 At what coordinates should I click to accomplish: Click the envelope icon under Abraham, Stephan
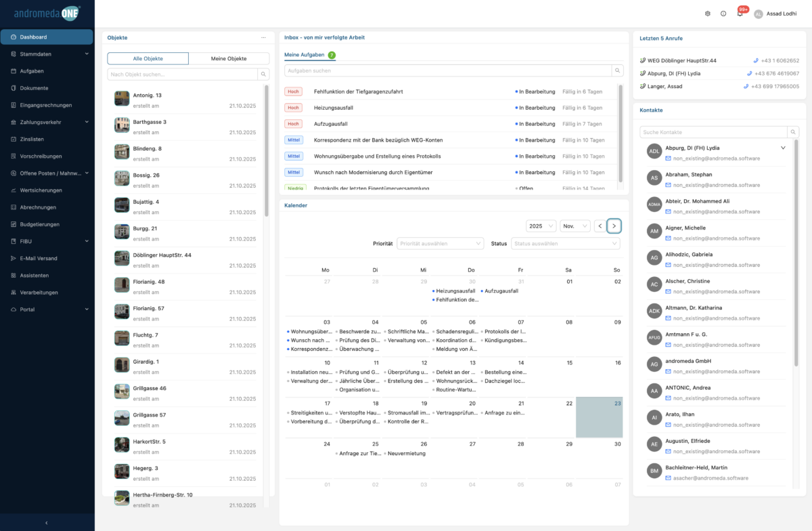pos(668,185)
